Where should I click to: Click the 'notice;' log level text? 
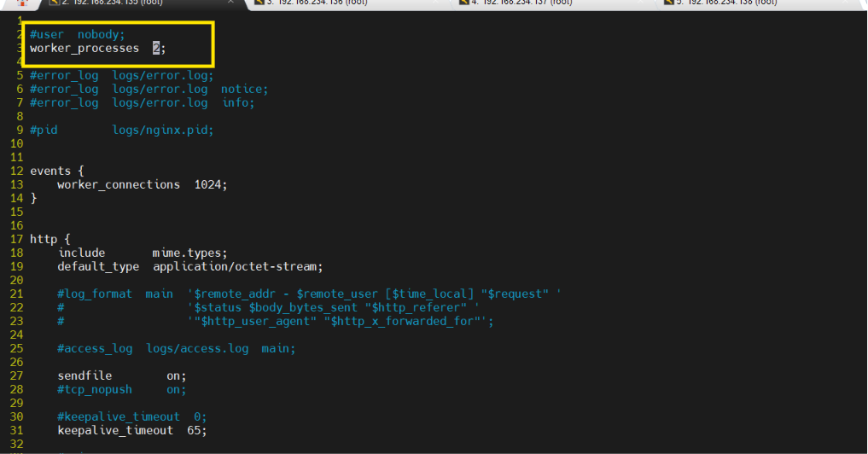[245, 89]
